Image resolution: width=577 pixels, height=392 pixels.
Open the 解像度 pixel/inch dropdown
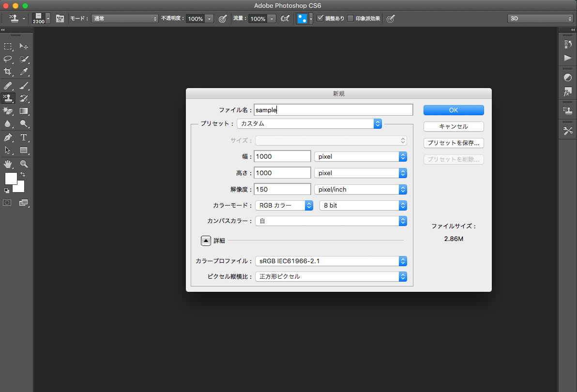click(361, 190)
